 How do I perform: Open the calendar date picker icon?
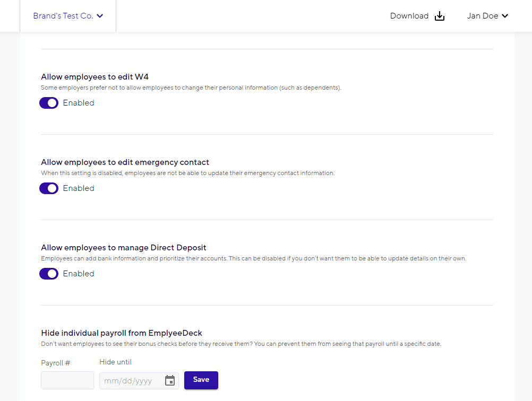170,380
